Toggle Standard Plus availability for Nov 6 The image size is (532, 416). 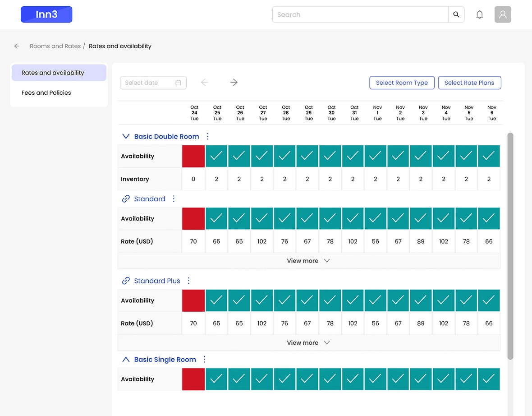tap(489, 300)
